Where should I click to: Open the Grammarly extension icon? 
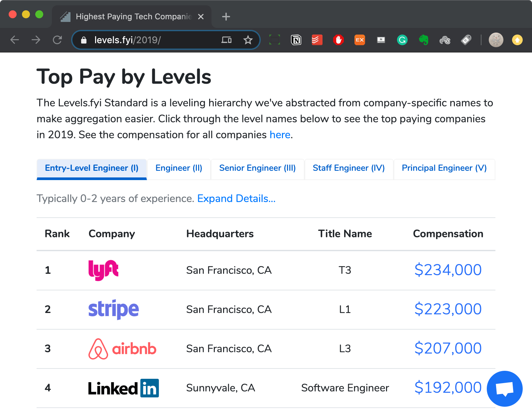point(402,40)
